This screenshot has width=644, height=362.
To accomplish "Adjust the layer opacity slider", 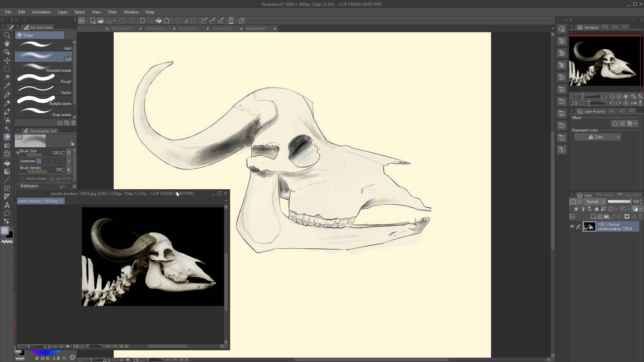I will point(619,202).
